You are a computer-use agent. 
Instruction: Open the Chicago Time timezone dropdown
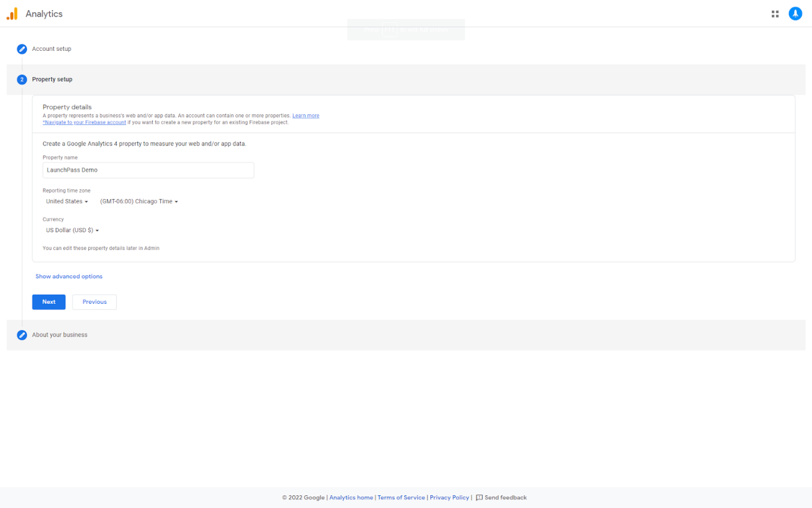[139, 201]
